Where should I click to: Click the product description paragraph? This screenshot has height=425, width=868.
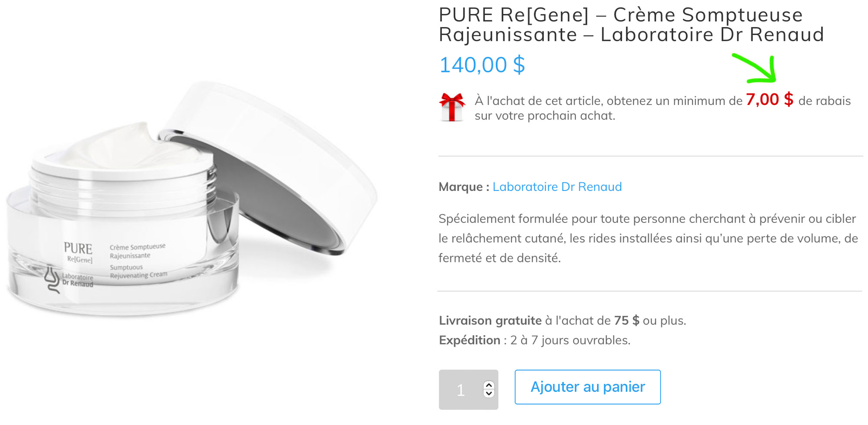pos(648,238)
